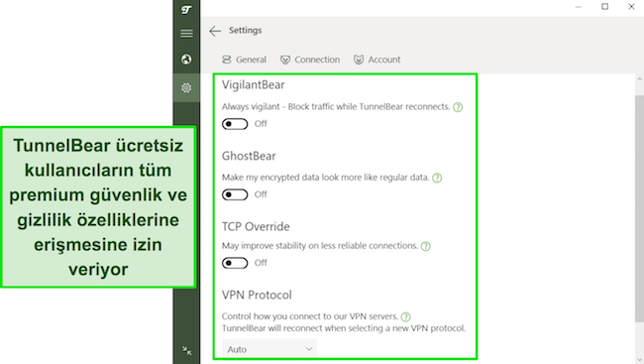The image size is (644, 364).
Task: Open VigilantBear help question mark
Action: (458, 107)
